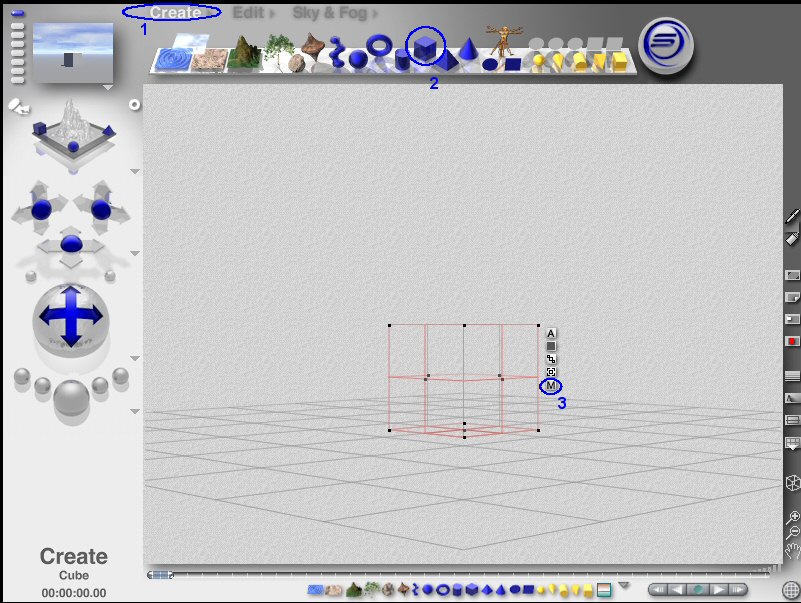Toggle the red display mode button
The height and width of the screenshot is (603, 801).
pos(792,341)
